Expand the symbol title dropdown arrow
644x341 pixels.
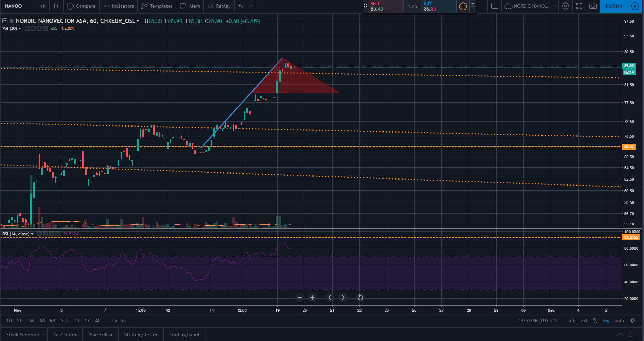(x=138, y=21)
